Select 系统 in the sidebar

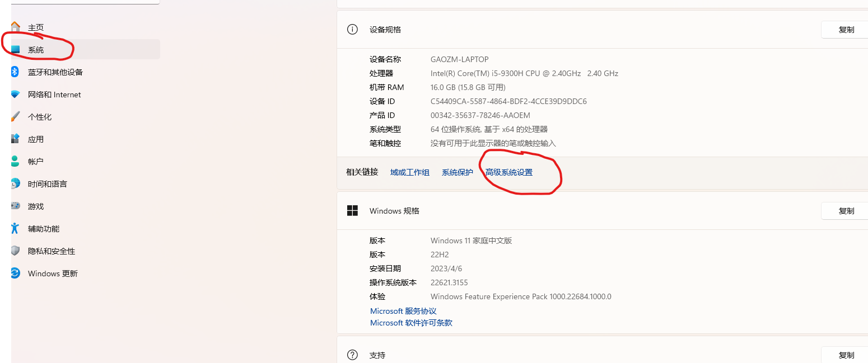coord(86,50)
